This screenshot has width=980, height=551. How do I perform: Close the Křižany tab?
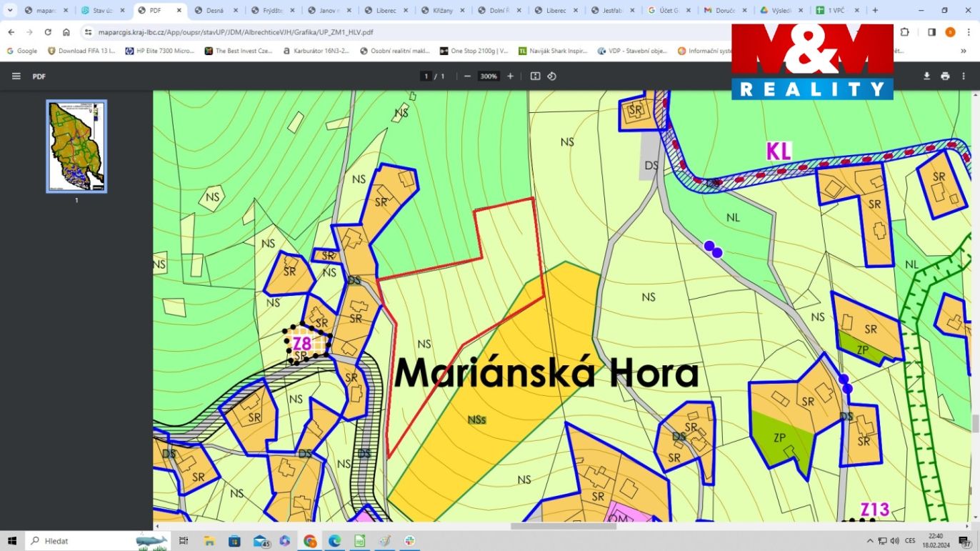(x=463, y=11)
